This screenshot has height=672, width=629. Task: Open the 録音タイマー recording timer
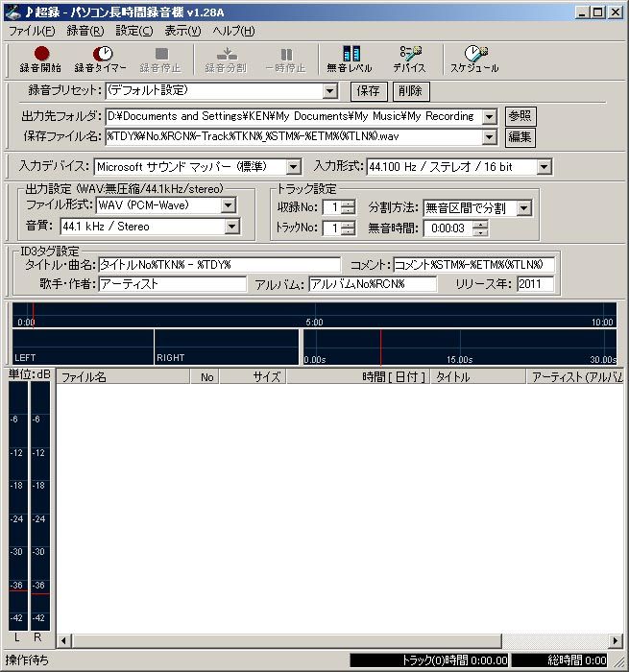100,60
